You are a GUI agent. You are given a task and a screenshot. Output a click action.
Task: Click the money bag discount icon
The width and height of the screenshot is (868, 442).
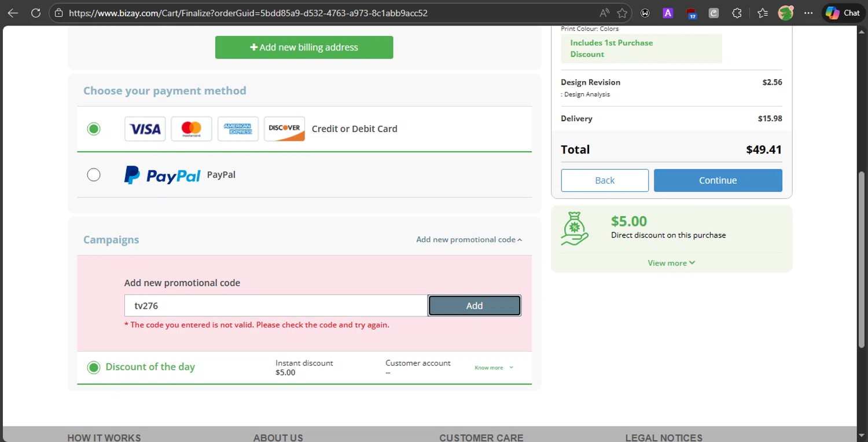[x=575, y=228]
